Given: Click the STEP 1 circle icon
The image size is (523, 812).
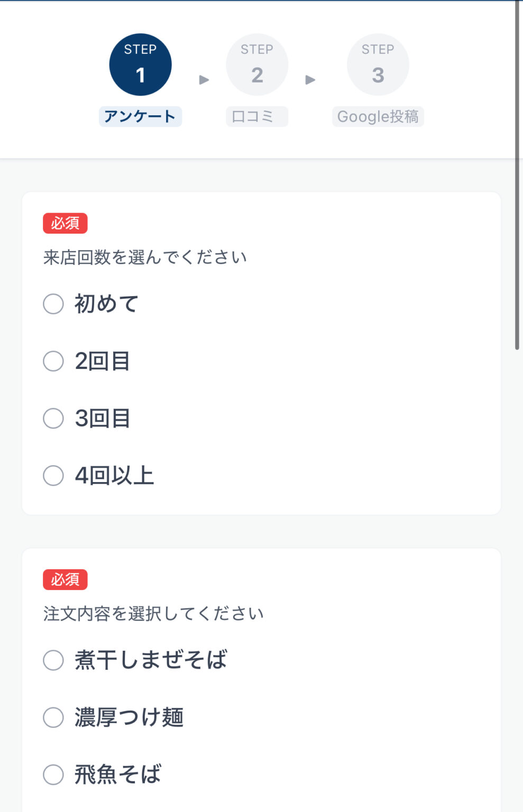Looking at the screenshot, I should coord(140,64).
